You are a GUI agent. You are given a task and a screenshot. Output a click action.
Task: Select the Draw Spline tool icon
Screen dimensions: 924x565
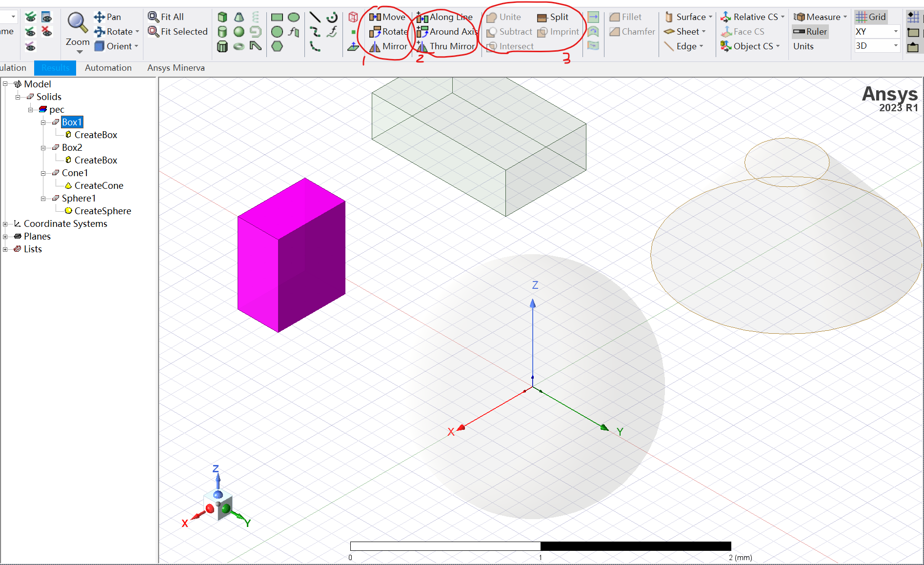pos(315,32)
